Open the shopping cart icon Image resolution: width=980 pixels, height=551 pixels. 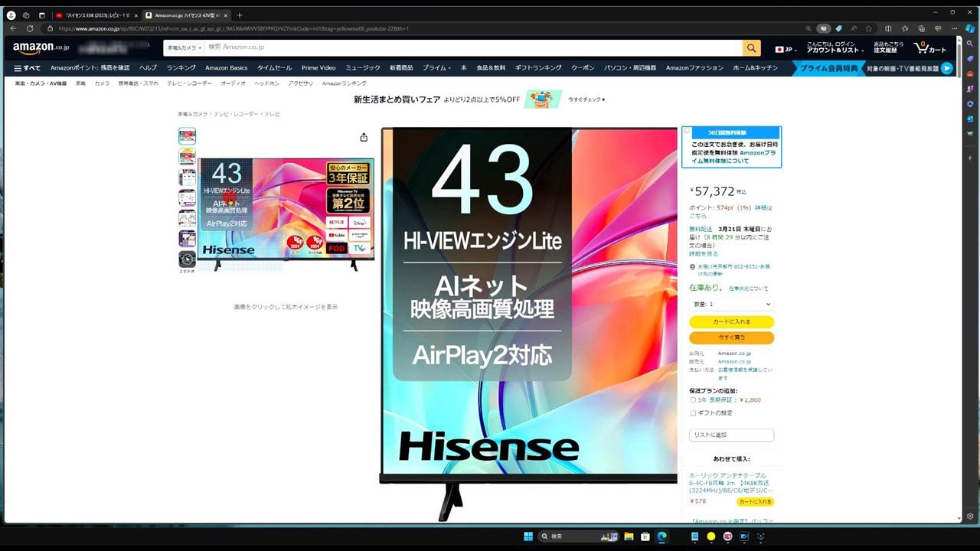click(x=930, y=48)
